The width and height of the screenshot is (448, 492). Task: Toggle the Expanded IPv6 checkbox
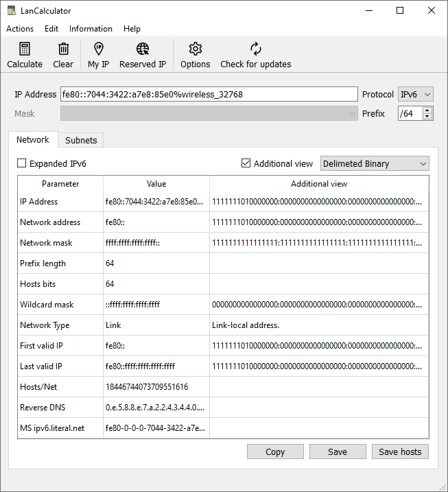click(x=22, y=163)
